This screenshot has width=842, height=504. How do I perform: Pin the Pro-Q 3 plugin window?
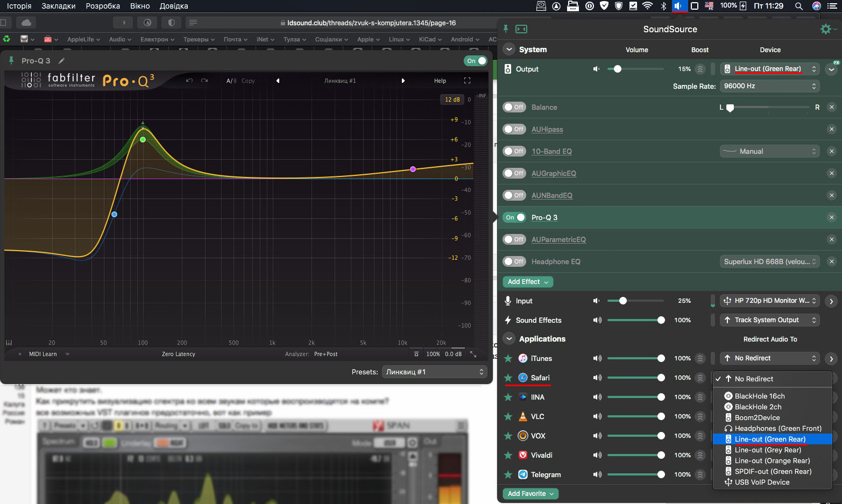[11, 61]
